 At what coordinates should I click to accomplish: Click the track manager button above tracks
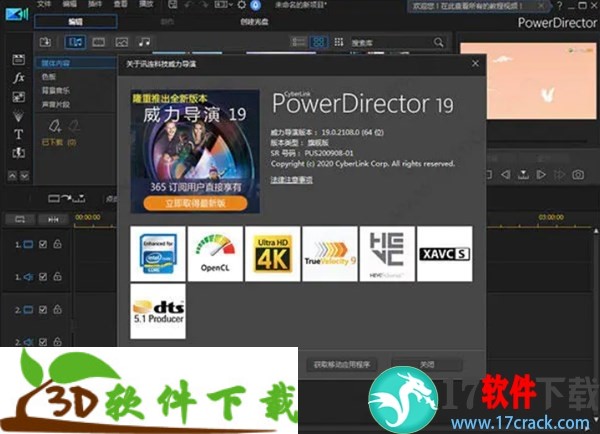(x=20, y=219)
